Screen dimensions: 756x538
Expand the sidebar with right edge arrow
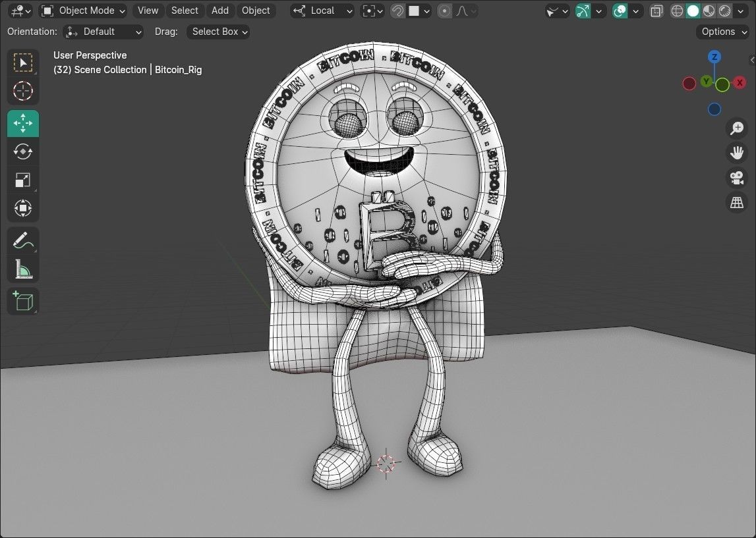click(x=752, y=60)
